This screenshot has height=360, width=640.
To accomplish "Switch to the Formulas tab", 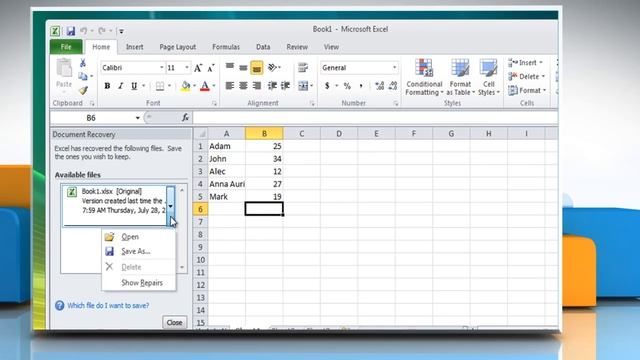I will (226, 47).
